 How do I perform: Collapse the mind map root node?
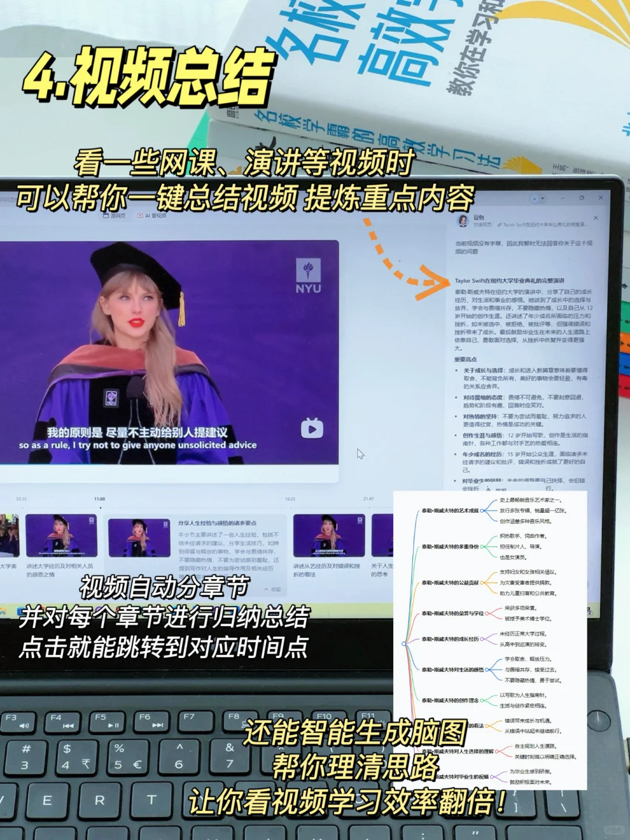coord(404,644)
